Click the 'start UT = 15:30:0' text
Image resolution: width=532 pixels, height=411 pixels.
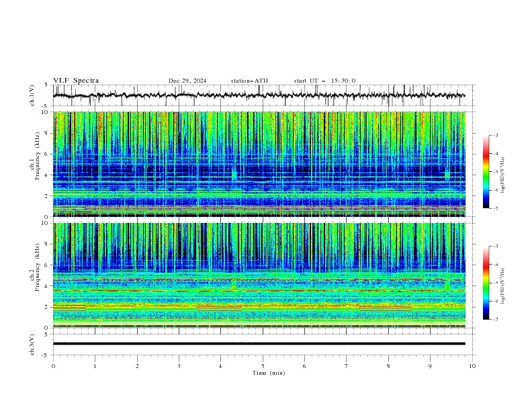click(324, 81)
